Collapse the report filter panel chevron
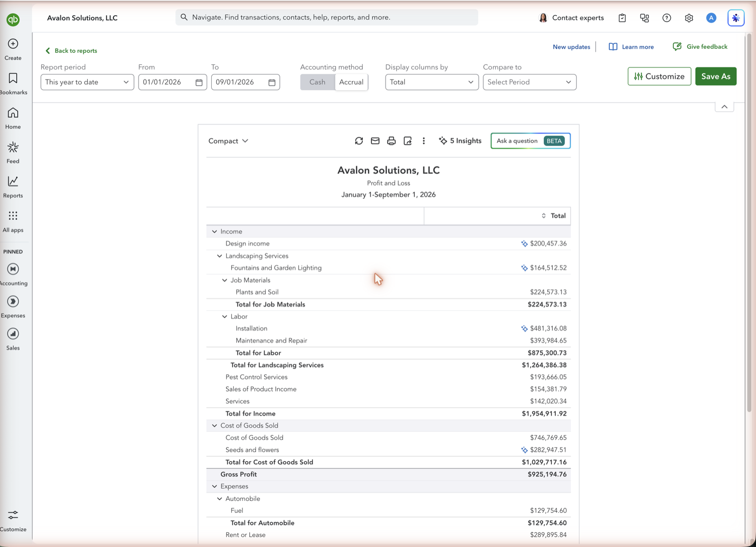Image resolution: width=756 pixels, height=547 pixels. [x=724, y=107]
